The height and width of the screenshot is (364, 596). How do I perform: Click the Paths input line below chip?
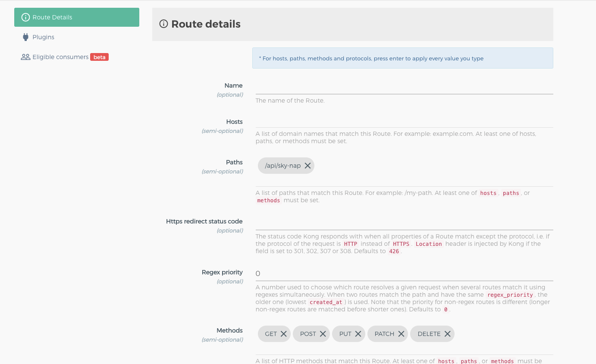click(x=404, y=182)
